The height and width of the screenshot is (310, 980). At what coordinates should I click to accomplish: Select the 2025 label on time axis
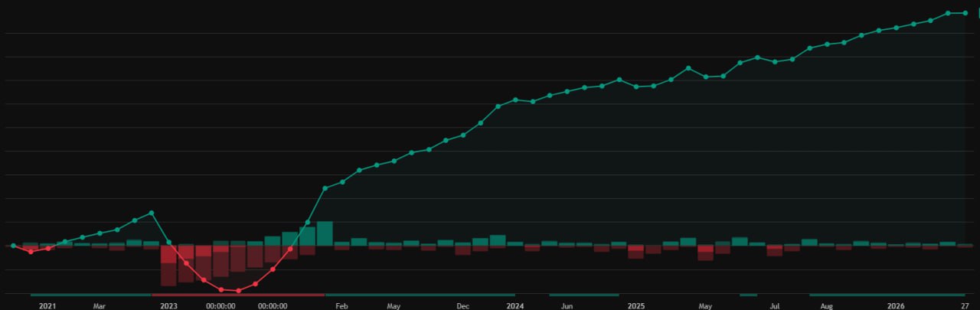[636, 305]
